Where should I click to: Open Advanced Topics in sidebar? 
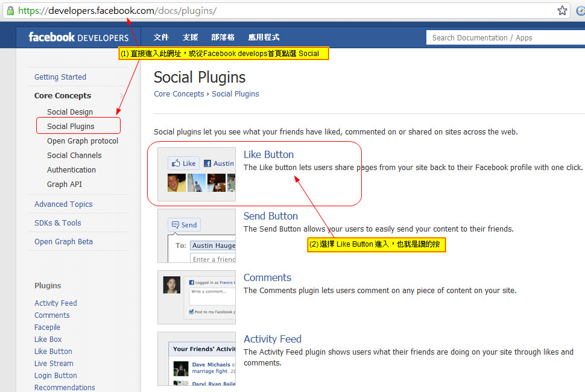(63, 204)
